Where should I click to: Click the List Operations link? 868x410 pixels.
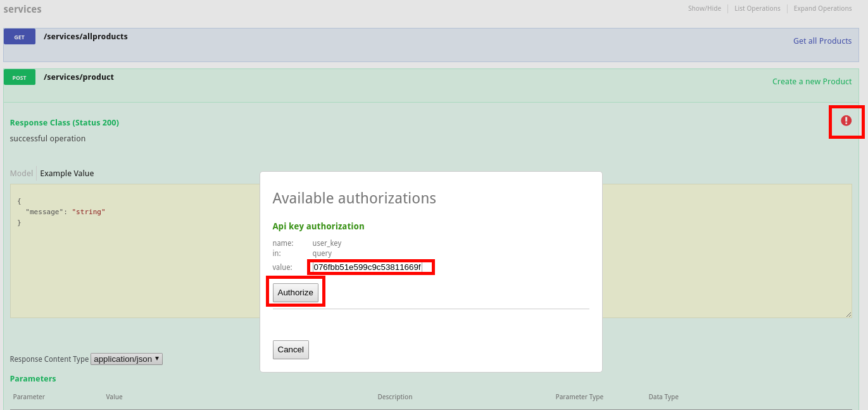pyautogui.click(x=757, y=9)
